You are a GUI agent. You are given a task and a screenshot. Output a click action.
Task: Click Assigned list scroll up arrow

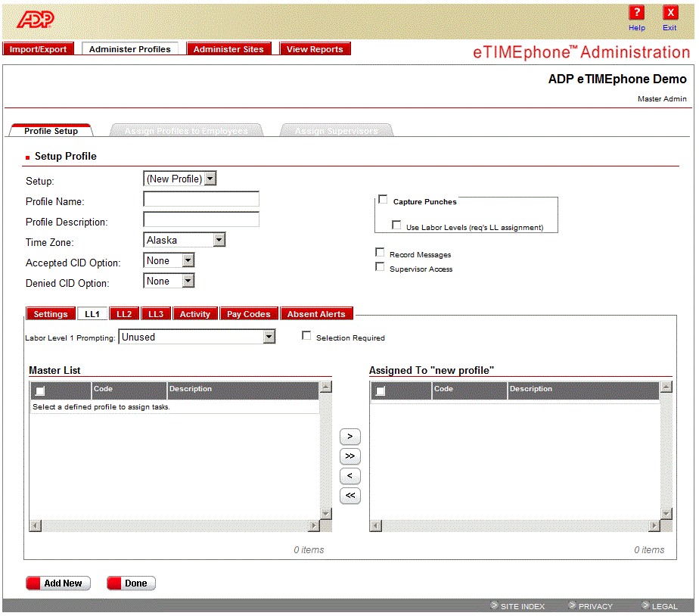(x=666, y=387)
